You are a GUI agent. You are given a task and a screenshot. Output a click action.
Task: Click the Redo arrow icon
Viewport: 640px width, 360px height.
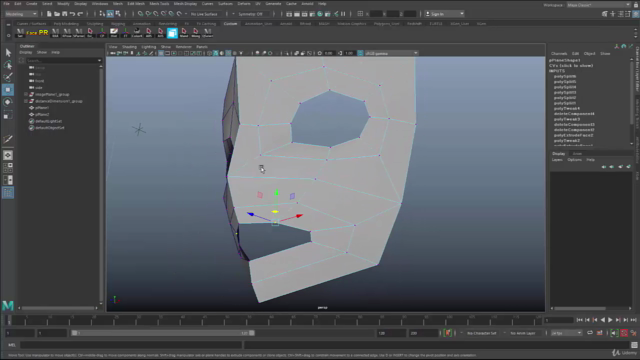[x=80, y=14]
